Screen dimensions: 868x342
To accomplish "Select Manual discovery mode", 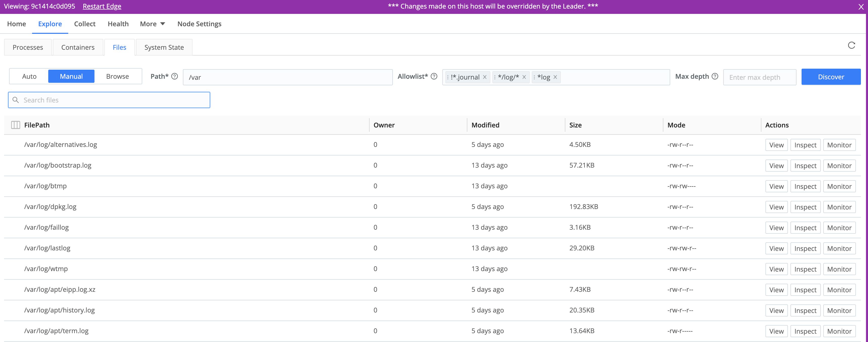I will pos(71,76).
